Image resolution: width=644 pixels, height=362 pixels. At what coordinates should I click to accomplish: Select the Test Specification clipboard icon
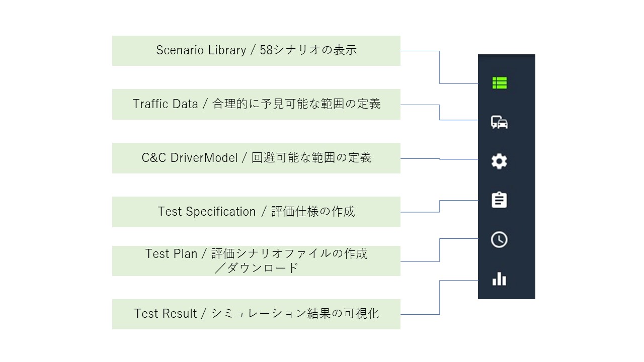pyautogui.click(x=499, y=200)
